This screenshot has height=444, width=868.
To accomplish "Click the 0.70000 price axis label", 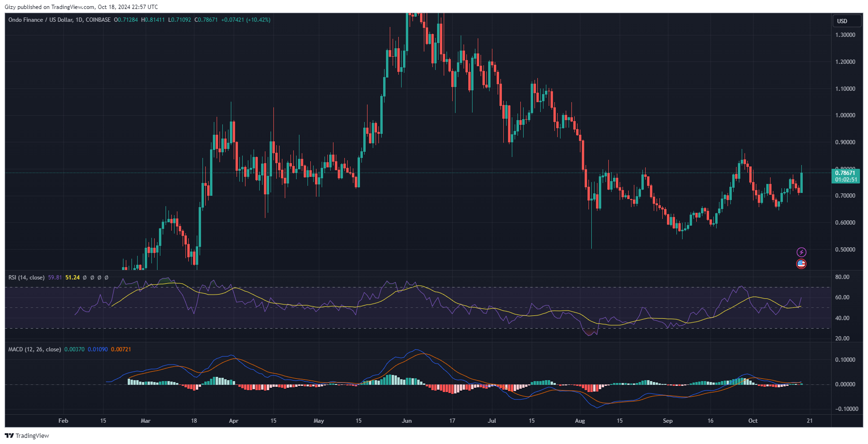I will (x=845, y=196).
